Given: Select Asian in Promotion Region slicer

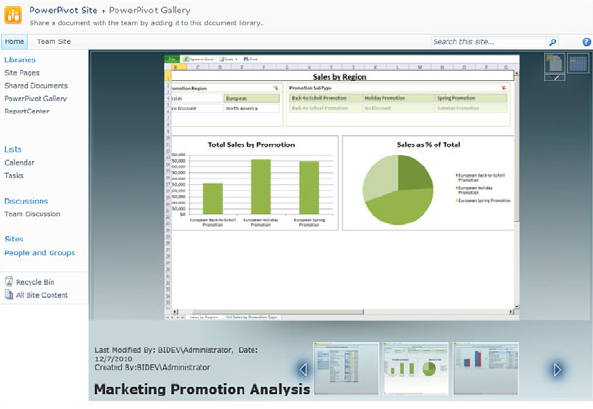Looking at the screenshot, I should 197,98.
